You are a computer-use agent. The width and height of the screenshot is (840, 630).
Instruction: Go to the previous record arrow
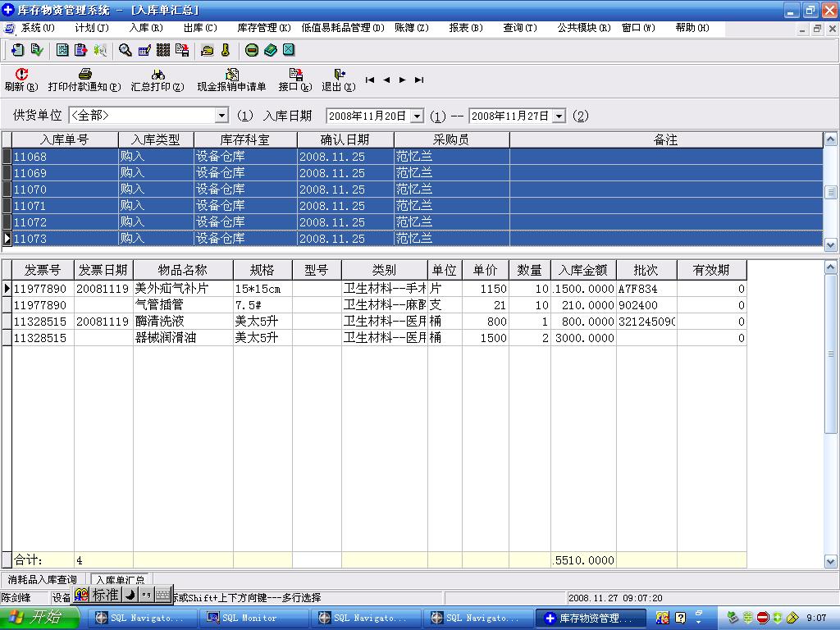pyautogui.click(x=386, y=80)
